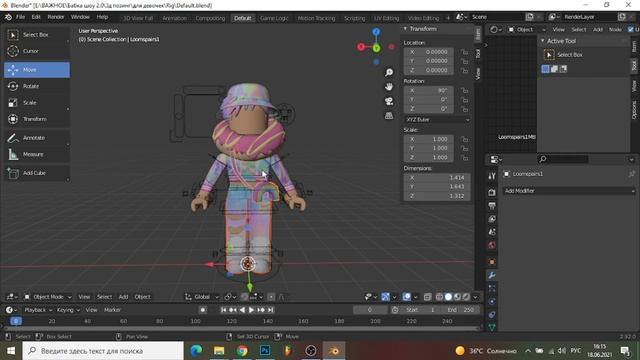Toggle auto keying record button
640x360 pixels.
click(202, 310)
